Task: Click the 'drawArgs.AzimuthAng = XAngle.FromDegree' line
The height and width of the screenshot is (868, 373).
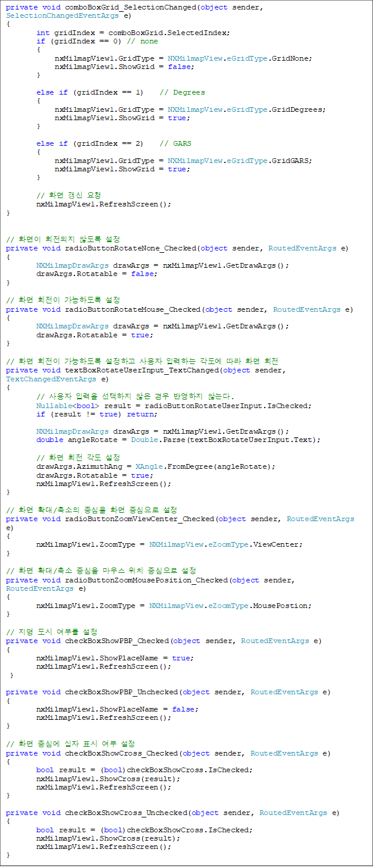Action: coord(156,466)
